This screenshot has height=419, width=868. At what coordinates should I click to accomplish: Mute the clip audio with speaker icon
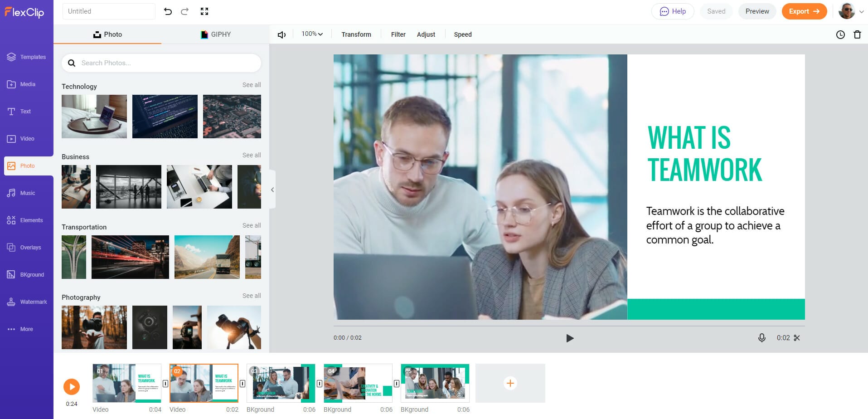(x=281, y=34)
